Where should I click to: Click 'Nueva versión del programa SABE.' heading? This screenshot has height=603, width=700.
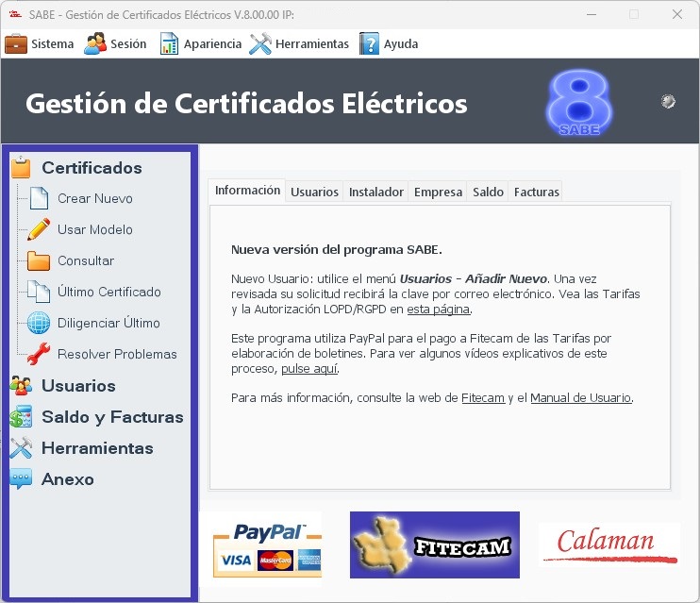pos(337,250)
